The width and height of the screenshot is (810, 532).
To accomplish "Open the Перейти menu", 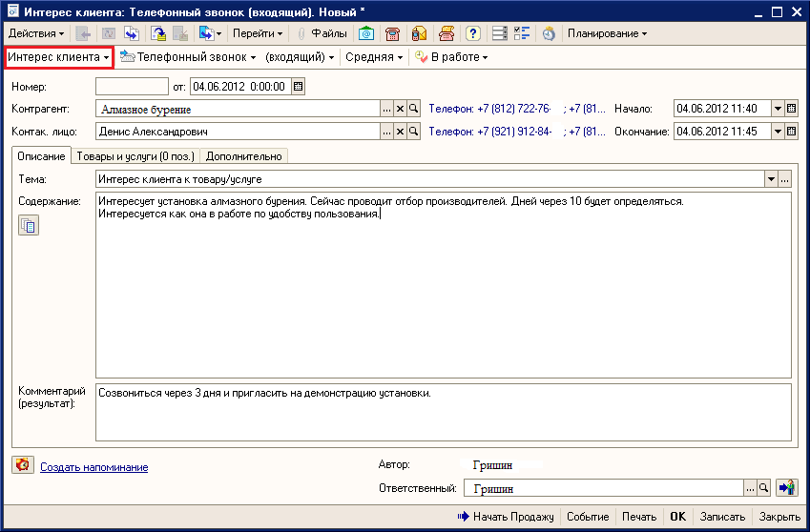I will 258,33.
